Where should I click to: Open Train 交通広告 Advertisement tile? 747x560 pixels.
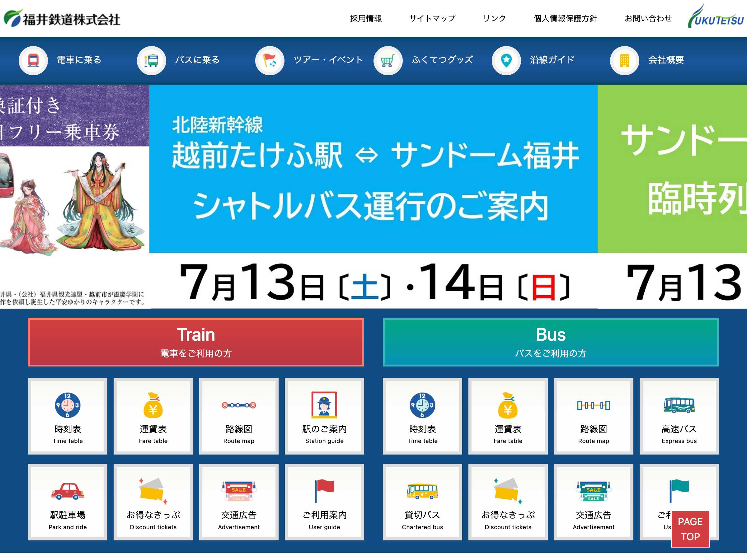(239, 502)
